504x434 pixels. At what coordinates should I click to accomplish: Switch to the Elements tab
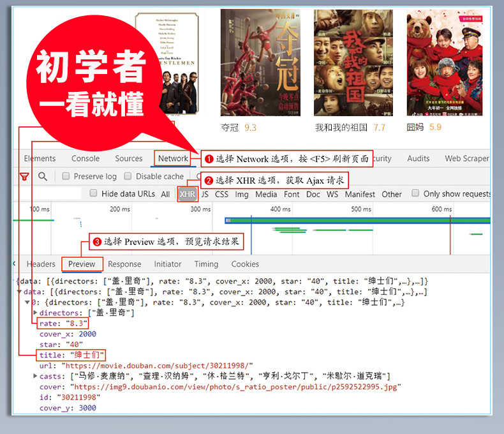pos(40,158)
